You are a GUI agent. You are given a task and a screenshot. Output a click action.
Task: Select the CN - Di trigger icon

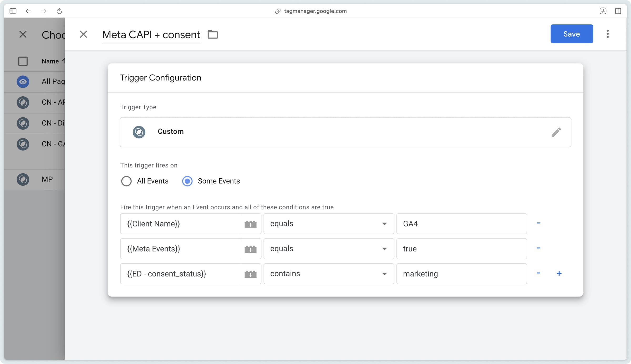pyautogui.click(x=23, y=123)
